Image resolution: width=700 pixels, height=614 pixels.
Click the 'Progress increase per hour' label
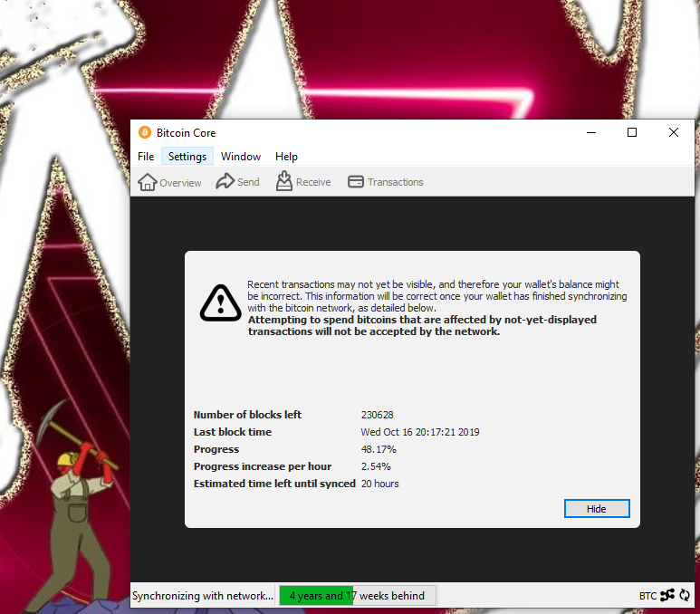(263, 466)
